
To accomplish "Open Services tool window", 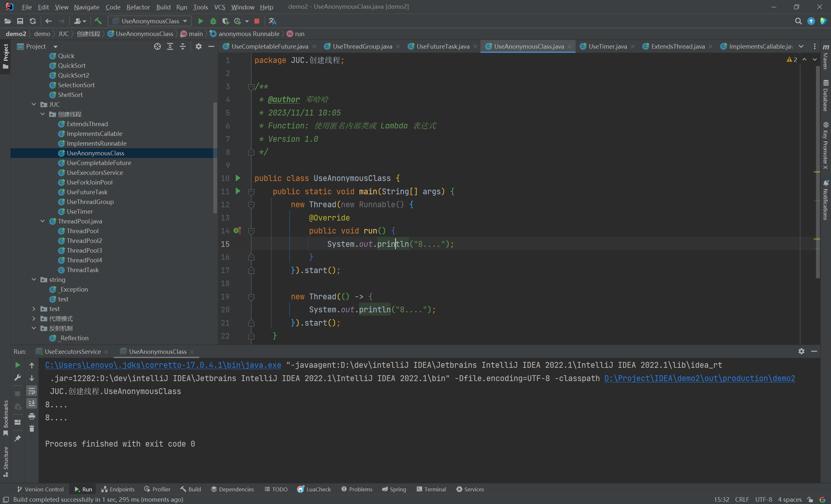I will [470, 489].
